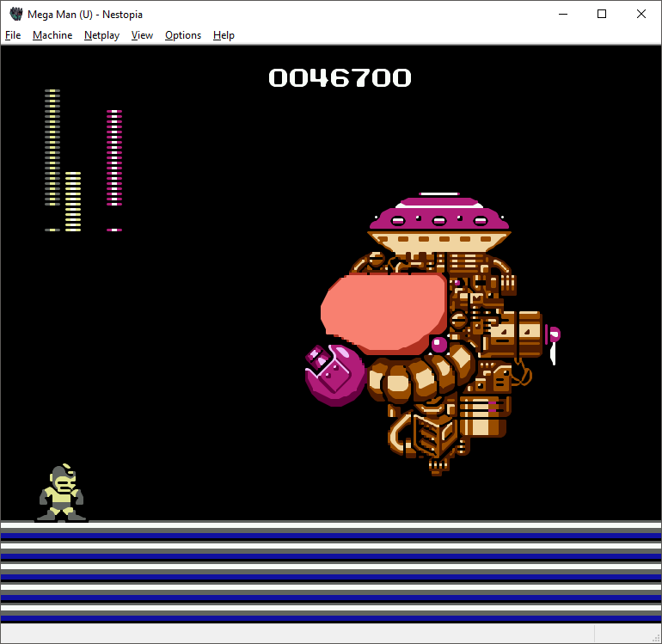The image size is (662, 644).
Task: Click the score 0046700 text
Action: coord(340,77)
